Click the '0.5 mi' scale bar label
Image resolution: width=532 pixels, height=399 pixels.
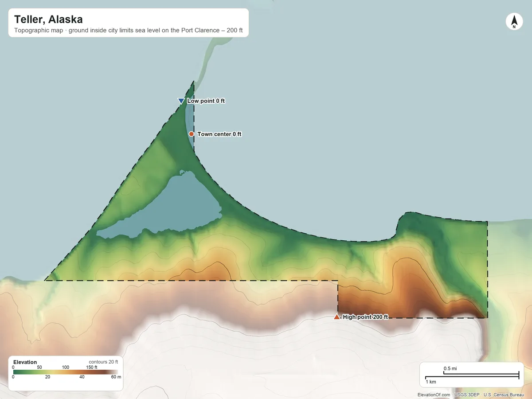(450, 369)
